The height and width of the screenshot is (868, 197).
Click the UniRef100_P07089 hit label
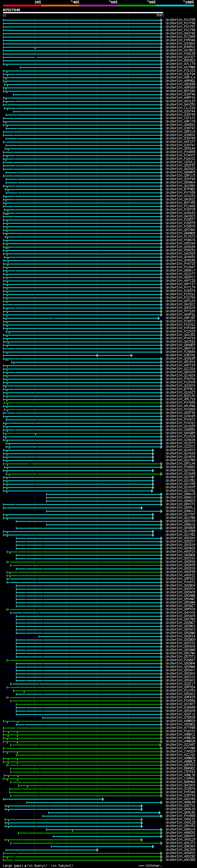click(x=180, y=192)
